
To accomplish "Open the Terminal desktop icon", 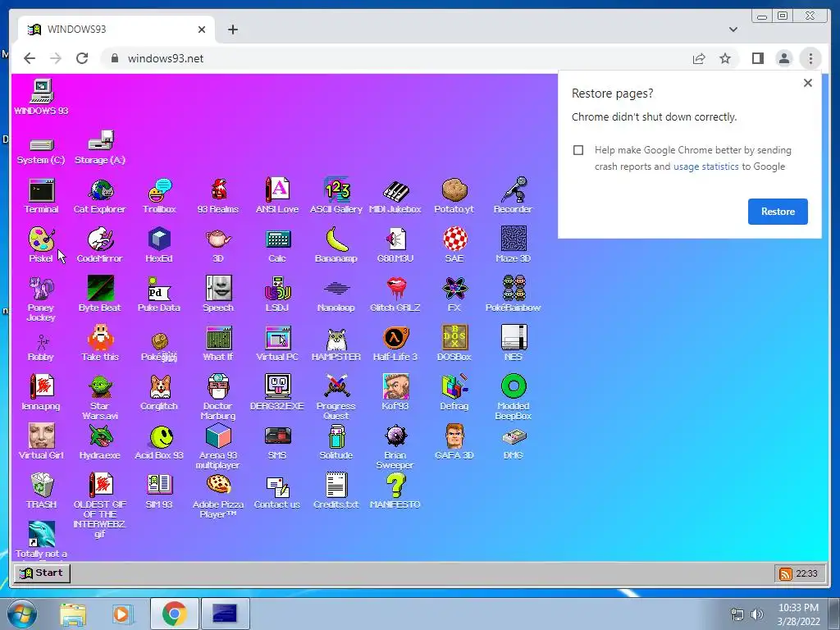I will (41, 196).
